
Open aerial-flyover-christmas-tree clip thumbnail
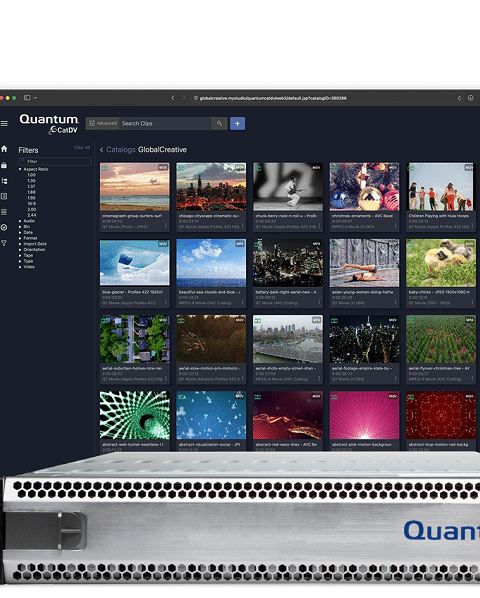(441, 339)
